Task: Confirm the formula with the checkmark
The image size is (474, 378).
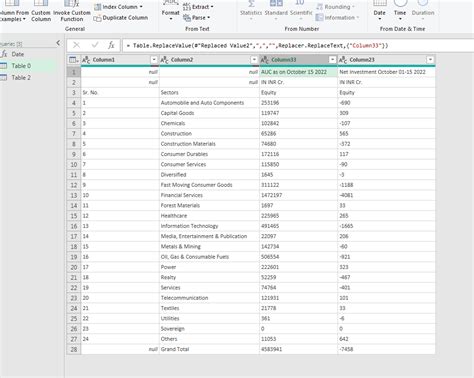Action: click(x=95, y=45)
